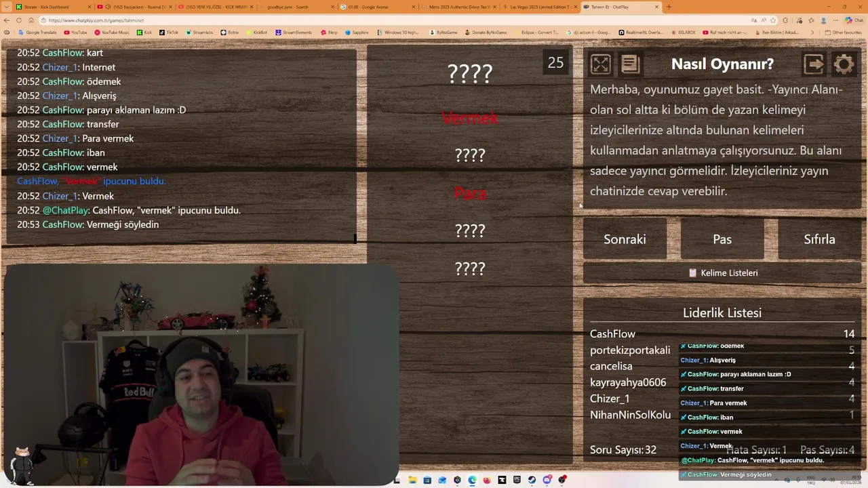Click the red Vermek hint word
This screenshot has height=488, width=868.
(470, 118)
